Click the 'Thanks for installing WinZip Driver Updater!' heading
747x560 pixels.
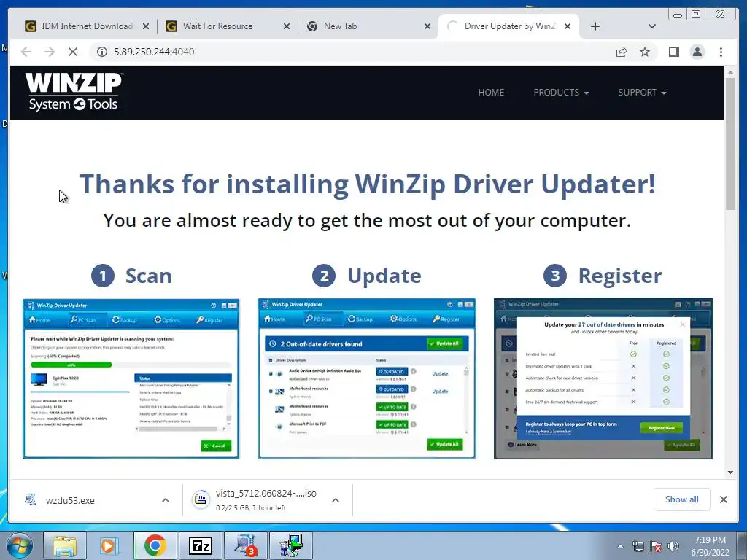[368, 184]
